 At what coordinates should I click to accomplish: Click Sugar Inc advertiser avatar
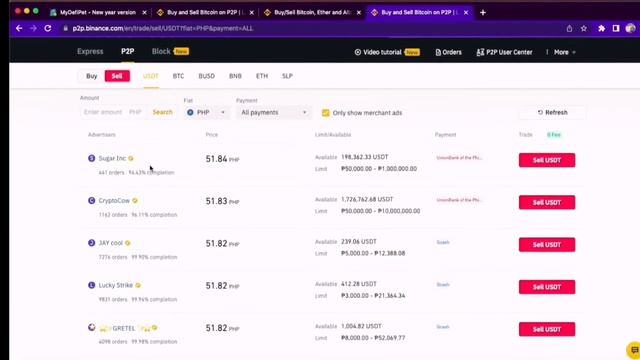[91, 158]
